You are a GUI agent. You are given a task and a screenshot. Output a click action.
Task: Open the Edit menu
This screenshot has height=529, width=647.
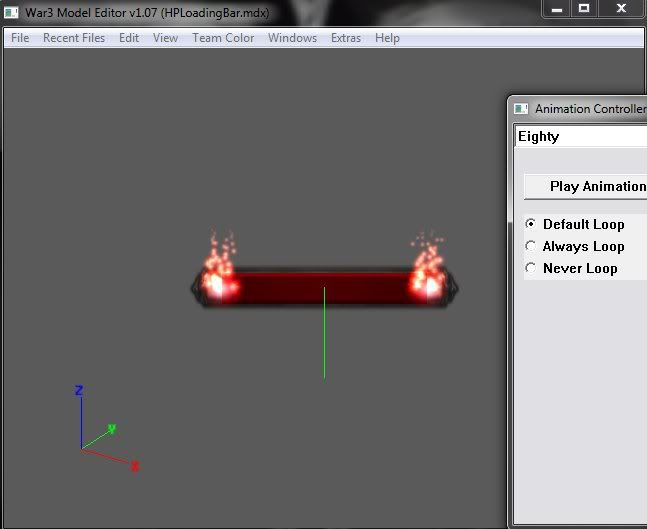click(129, 38)
